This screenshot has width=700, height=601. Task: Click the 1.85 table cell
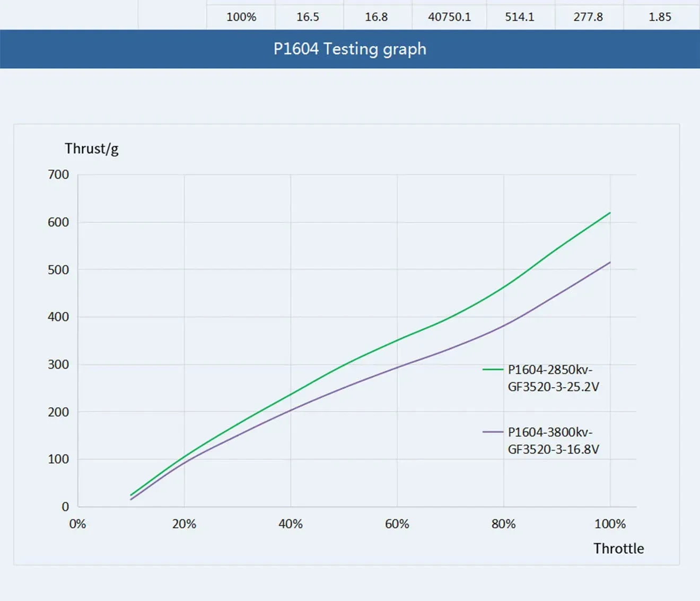(x=660, y=17)
